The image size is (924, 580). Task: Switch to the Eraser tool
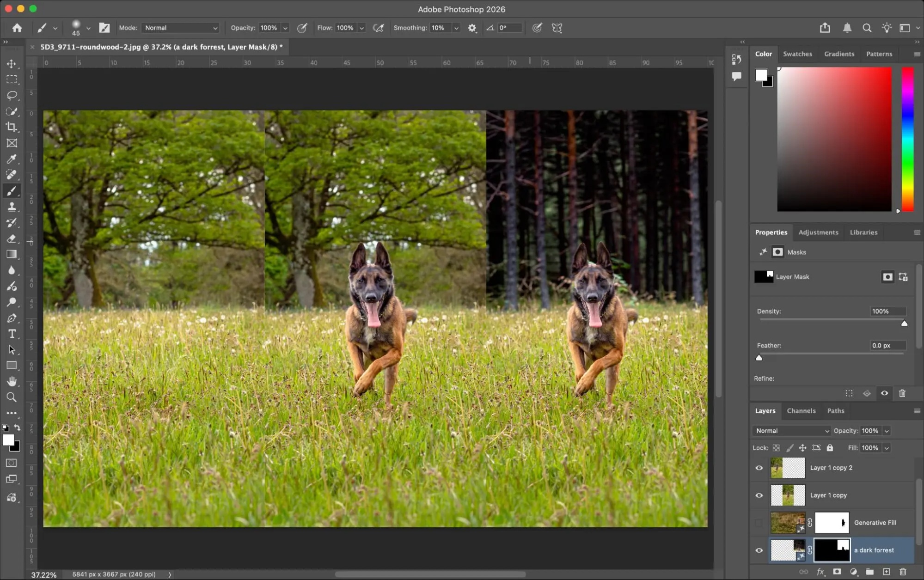12,238
